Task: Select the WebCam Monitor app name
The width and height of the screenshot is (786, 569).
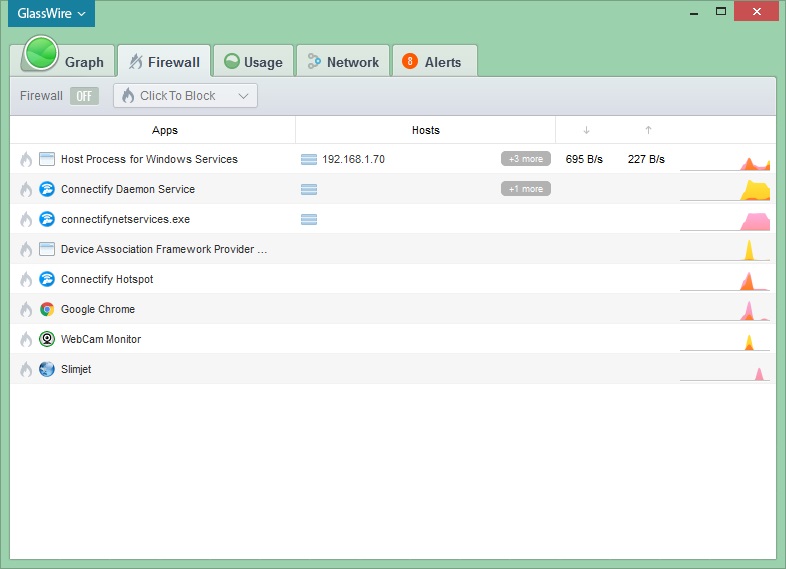Action: [101, 339]
